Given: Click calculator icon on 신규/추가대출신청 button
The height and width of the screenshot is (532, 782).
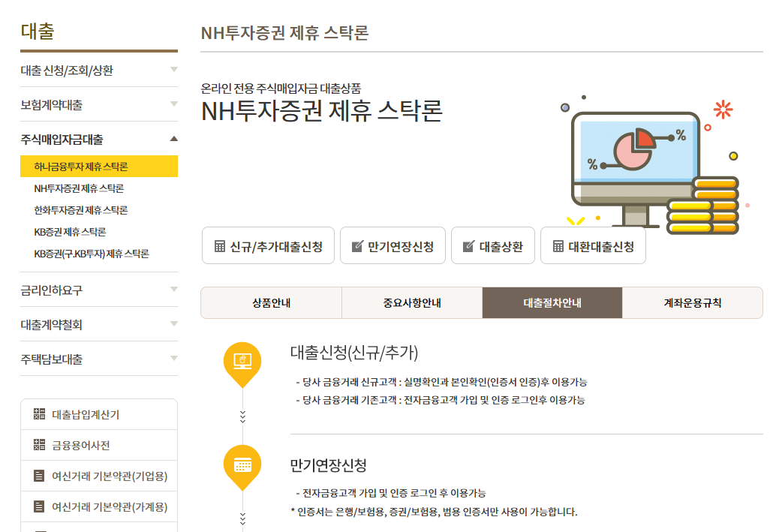Looking at the screenshot, I should point(220,246).
